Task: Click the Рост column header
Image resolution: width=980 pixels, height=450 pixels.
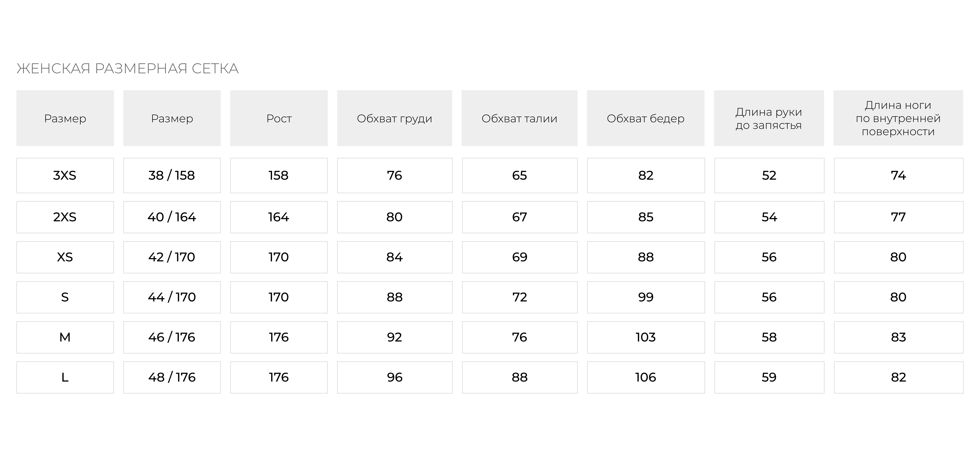Action: [x=279, y=118]
